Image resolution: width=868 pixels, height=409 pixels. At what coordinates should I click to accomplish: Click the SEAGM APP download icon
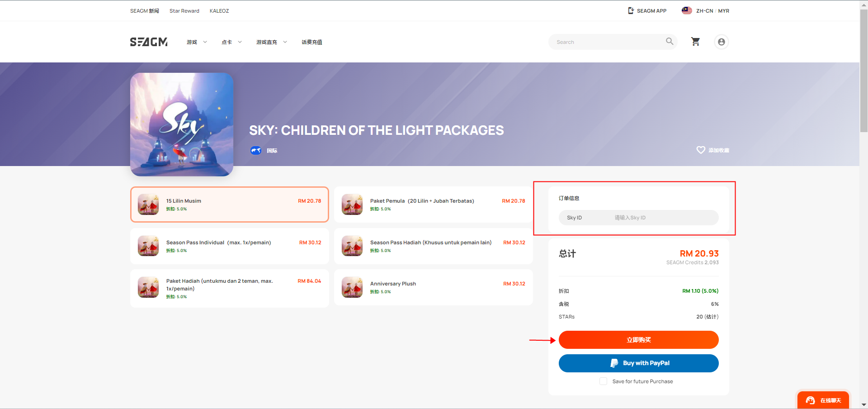pos(631,10)
